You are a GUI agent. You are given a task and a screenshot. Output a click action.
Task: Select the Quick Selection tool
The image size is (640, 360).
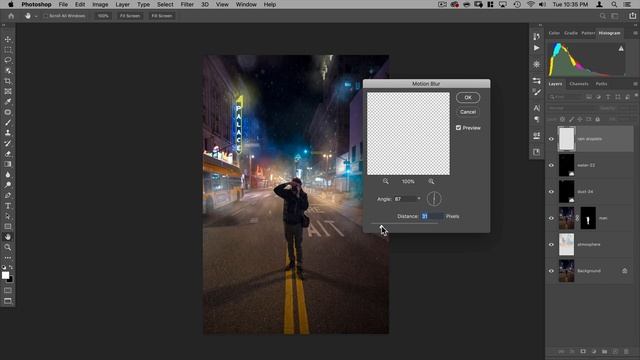(x=8, y=71)
